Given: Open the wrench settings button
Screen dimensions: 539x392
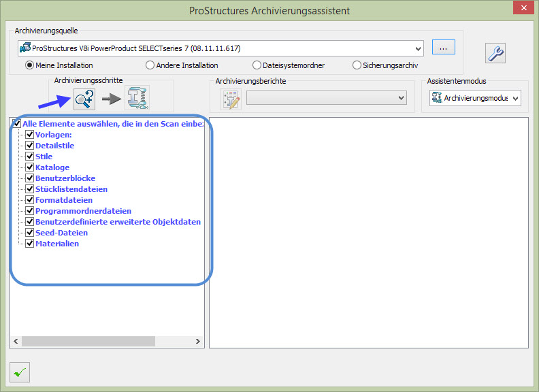Looking at the screenshot, I should 495,53.
